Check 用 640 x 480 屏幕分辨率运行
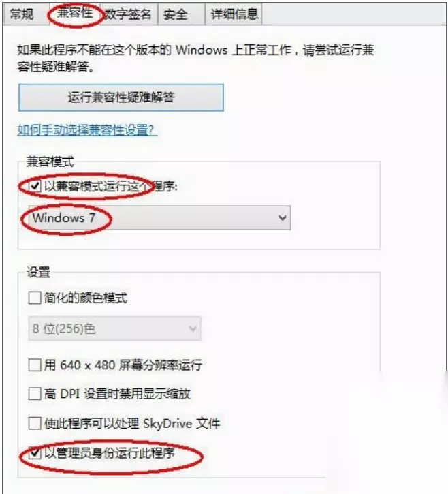 tap(35, 365)
